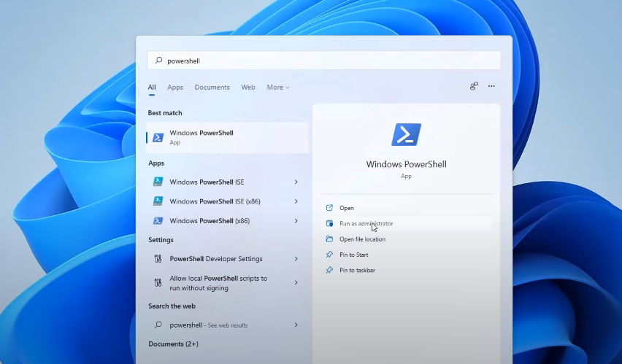This screenshot has width=622, height=364.
Task: Open the three-dot options menu
Action: pos(491,86)
